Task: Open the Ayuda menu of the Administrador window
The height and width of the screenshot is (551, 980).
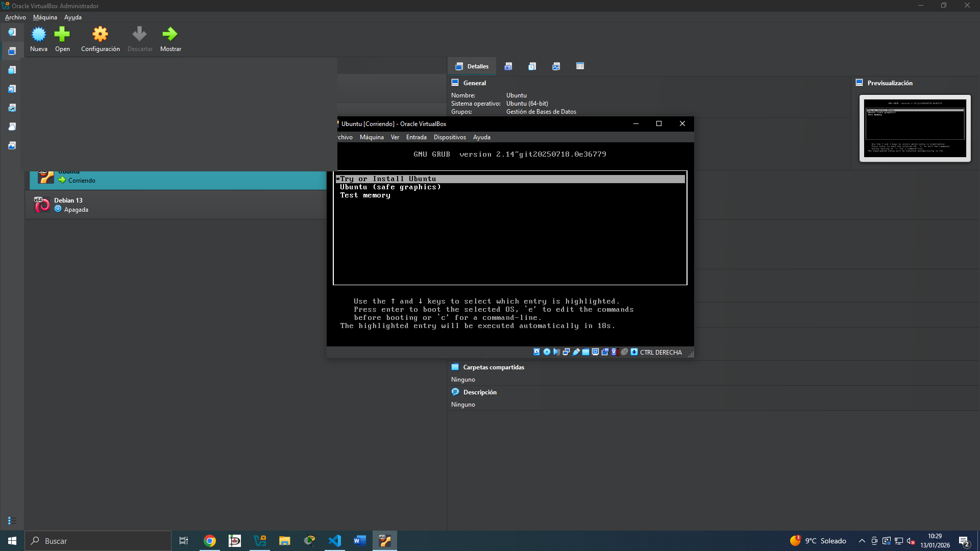Action: point(73,17)
